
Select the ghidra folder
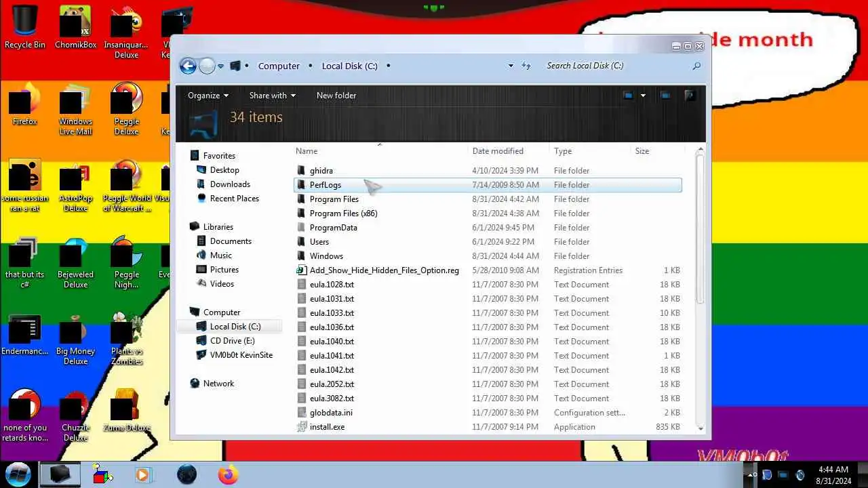coord(488,171)
